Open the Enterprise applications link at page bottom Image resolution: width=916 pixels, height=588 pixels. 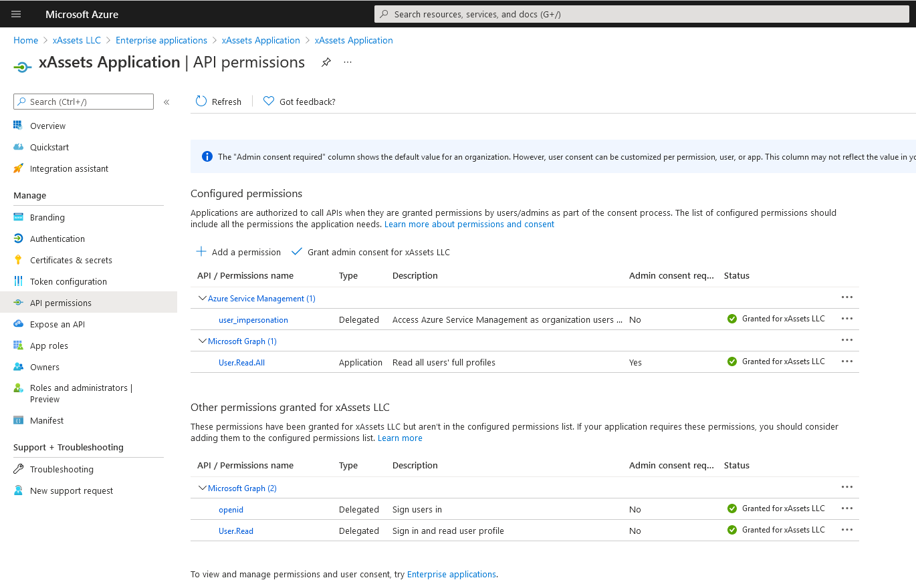(x=451, y=574)
